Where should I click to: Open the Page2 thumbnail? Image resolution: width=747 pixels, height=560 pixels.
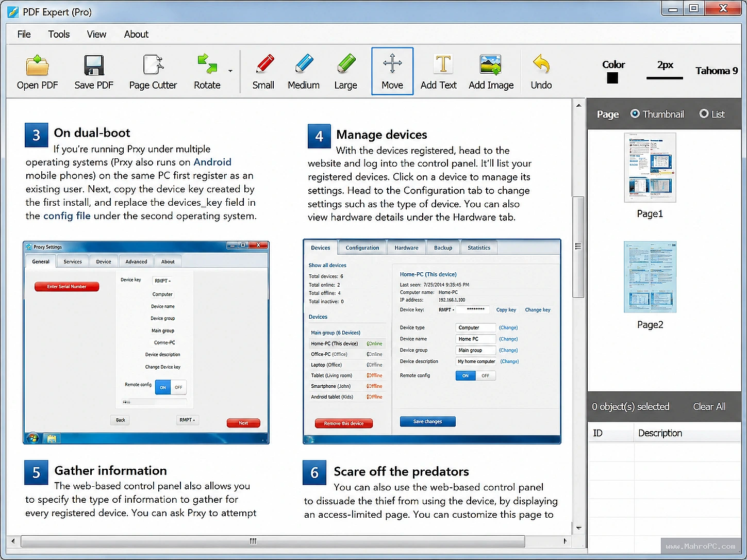coord(650,277)
